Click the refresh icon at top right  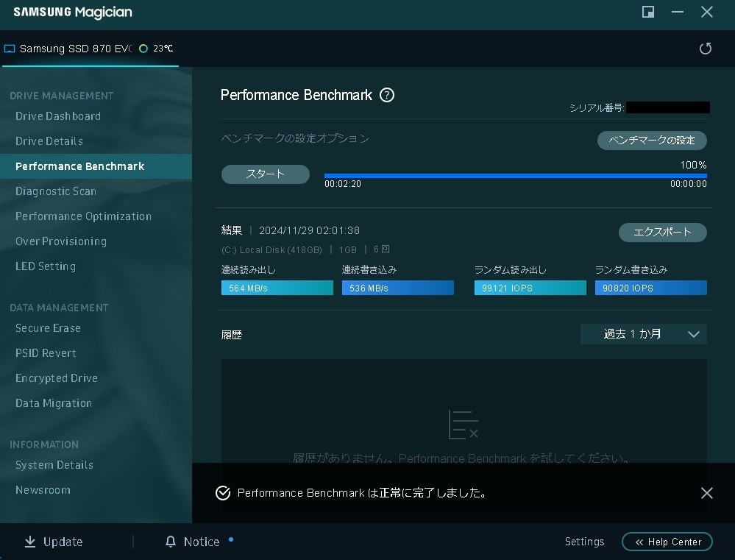coord(705,49)
